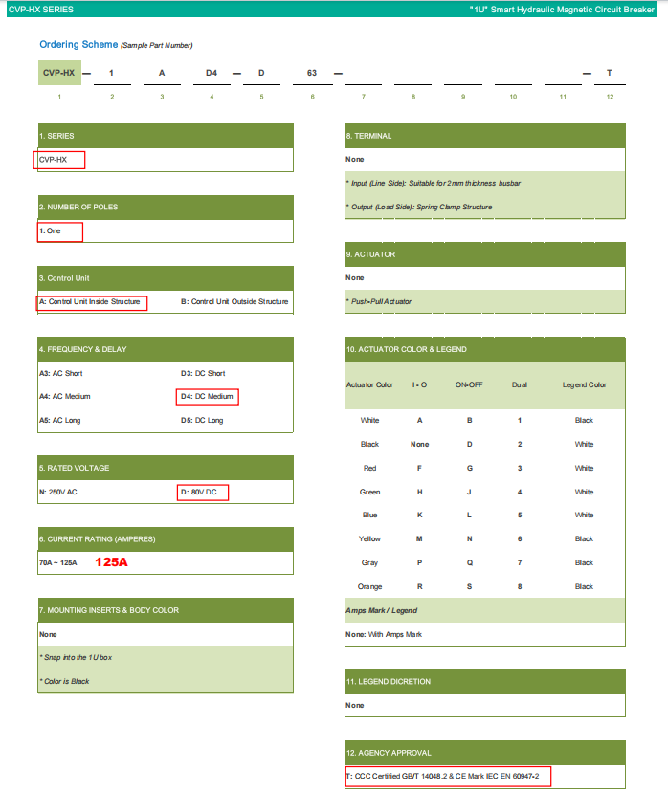Click the 7. MOUNTING INSERTS & BODY COLOR header
The width and height of the screenshot is (668, 812).
click(x=109, y=610)
